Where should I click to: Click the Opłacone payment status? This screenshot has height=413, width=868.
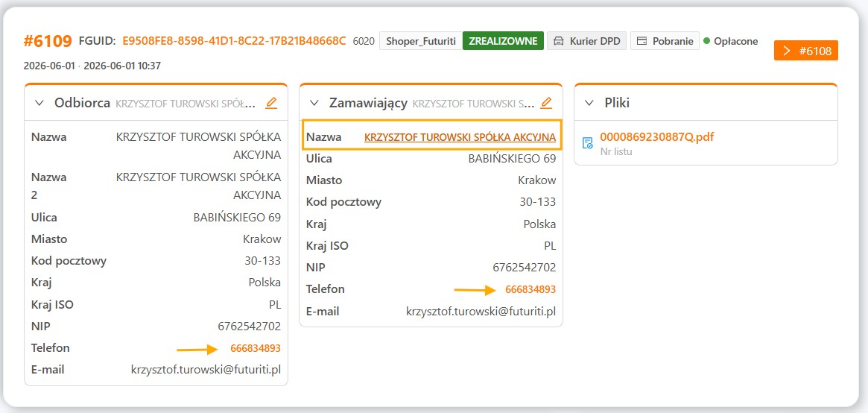click(731, 41)
